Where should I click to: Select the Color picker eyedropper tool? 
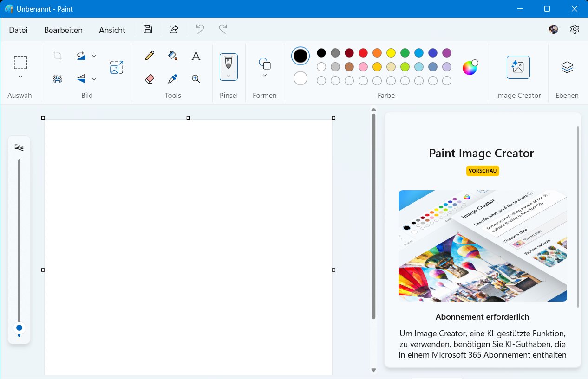coord(173,79)
